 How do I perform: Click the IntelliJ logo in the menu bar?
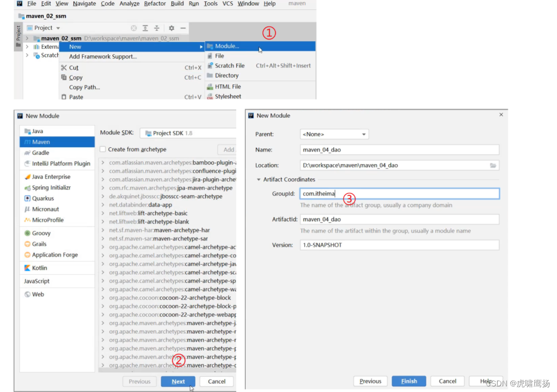19,4
